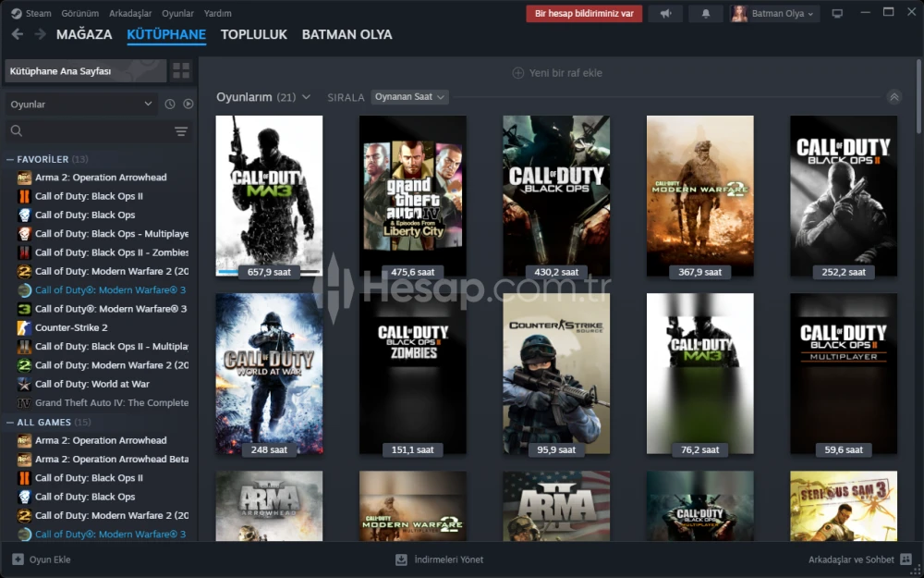924x578 pixels.
Task: Click the playtime progress bar under Modern Warfare 3
Action: coord(269,272)
